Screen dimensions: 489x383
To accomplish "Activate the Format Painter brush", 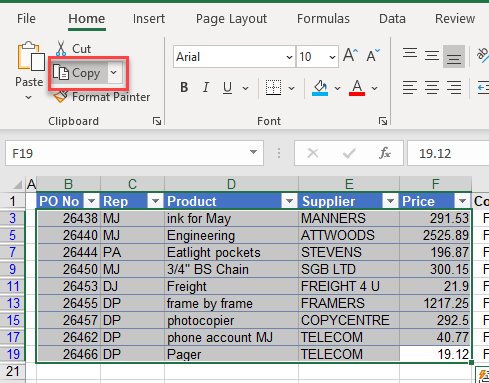I will pos(61,97).
